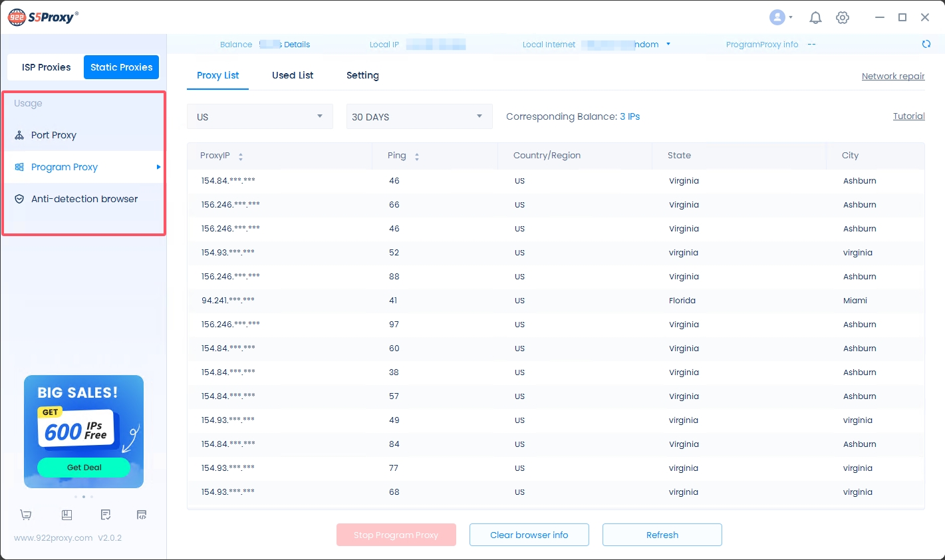The width and height of the screenshot is (945, 560).
Task: Click the bookmark book icon in sidebar footer
Action: click(67, 515)
